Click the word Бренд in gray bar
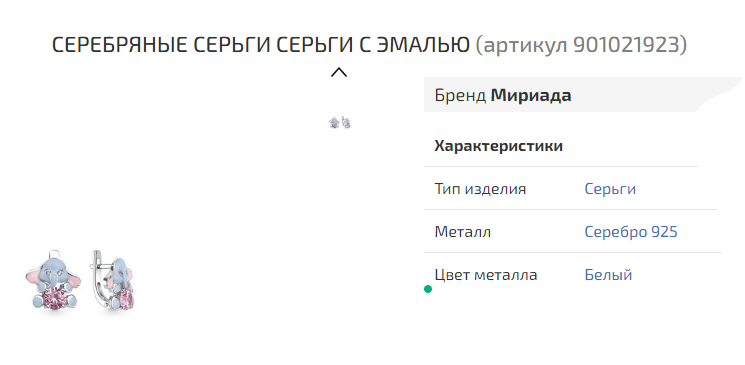745x365 pixels. pos(460,96)
